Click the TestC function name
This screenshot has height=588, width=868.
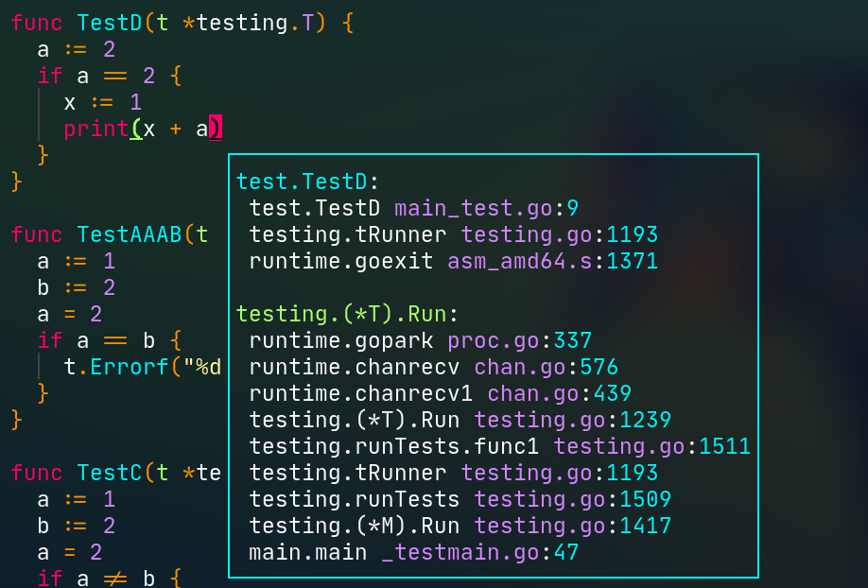point(109,472)
